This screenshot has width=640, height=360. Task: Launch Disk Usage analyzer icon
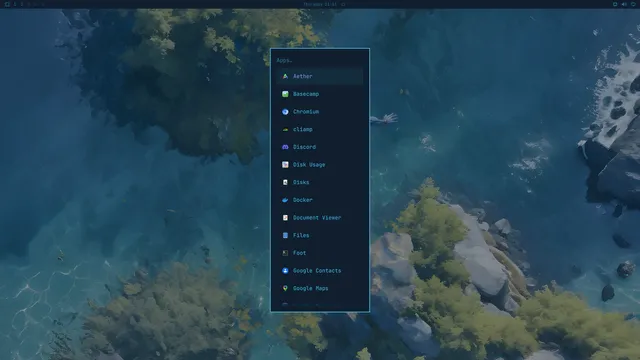pos(285,164)
